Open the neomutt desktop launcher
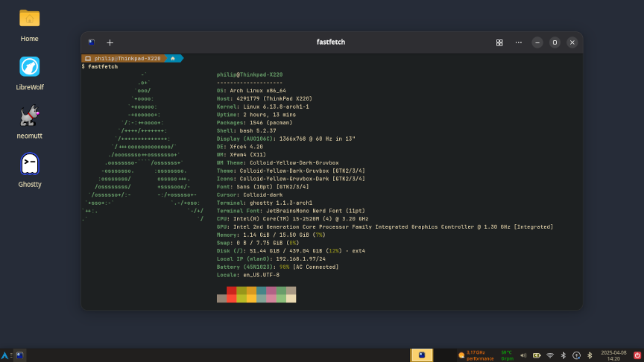 pos(30,122)
